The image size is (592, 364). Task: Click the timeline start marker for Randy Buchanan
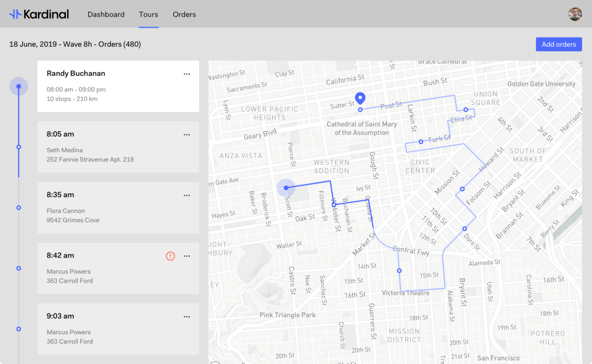18,86
